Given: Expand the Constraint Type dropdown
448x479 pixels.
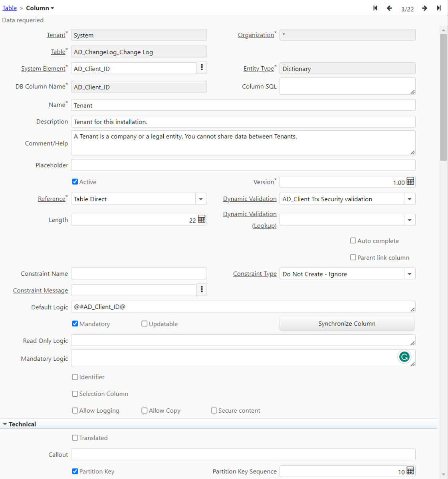Looking at the screenshot, I should tap(409, 274).
